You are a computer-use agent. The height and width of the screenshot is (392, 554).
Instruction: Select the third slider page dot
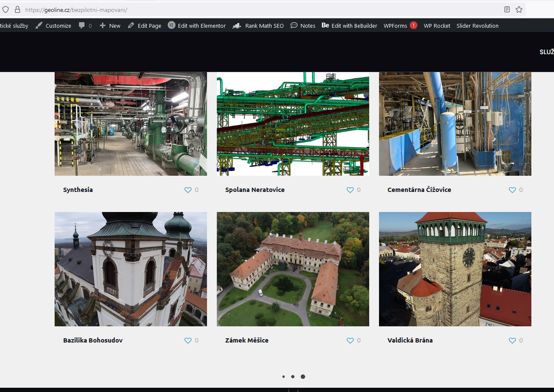(x=303, y=377)
